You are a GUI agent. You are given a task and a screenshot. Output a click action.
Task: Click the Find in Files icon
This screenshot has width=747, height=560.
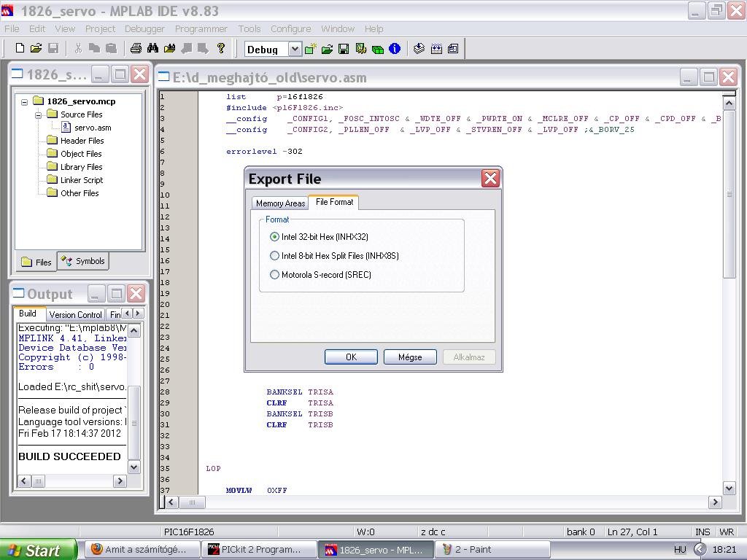pos(169,48)
